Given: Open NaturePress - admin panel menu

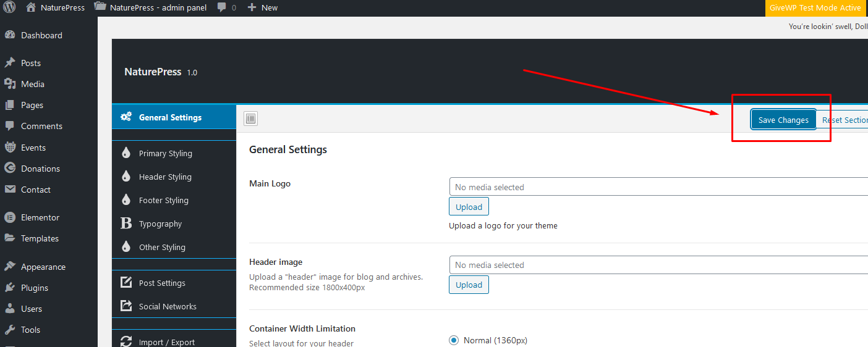Looking at the screenshot, I should click(x=150, y=7).
